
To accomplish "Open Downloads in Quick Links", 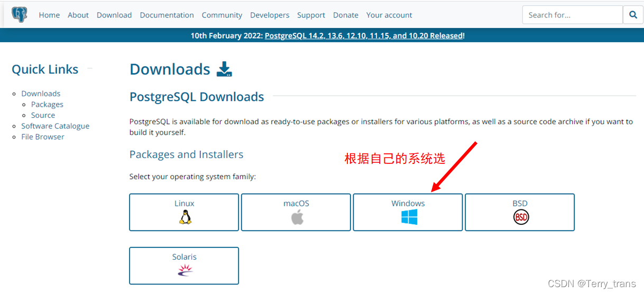I will (x=41, y=94).
